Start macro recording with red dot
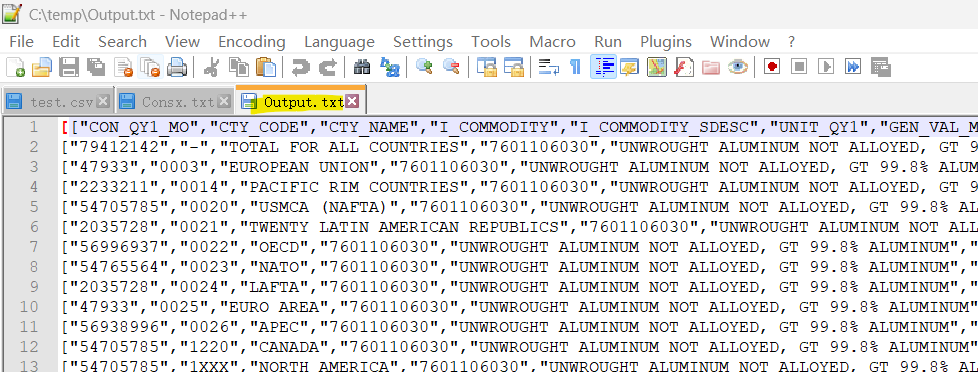978x372 pixels. (x=773, y=67)
